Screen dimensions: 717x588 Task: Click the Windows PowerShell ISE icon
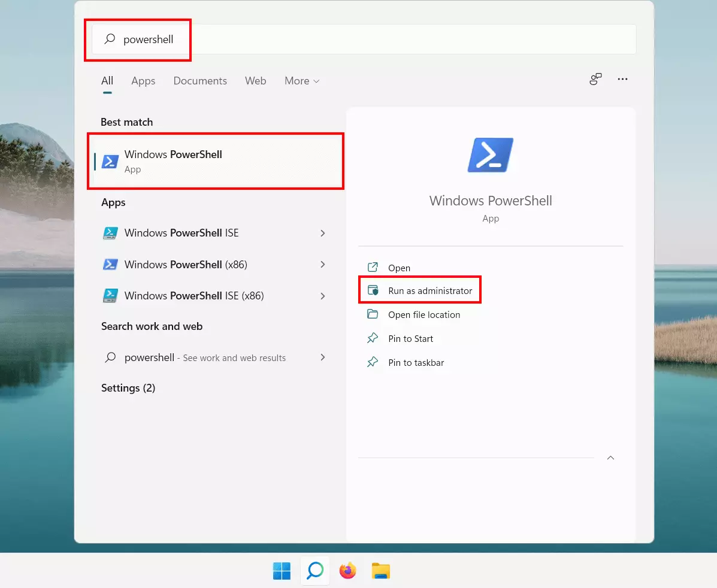pos(110,233)
